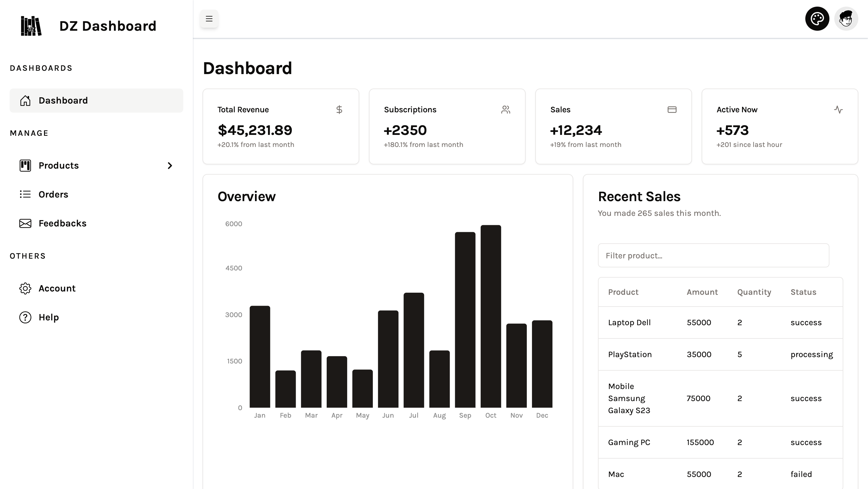The width and height of the screenshot is (868, 489).
Task: Click the January bar in Overview chart
Action: click(260, 357)
